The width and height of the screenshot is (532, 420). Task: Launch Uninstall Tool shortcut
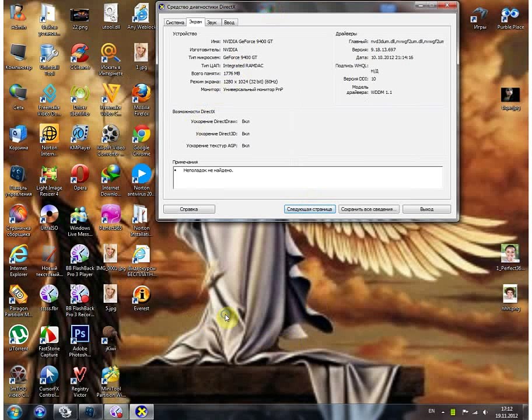[49, 60]
